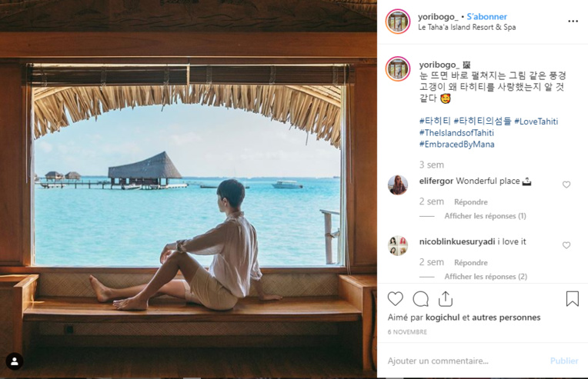Image resolution: width=588 pixels, height=379 pixels.
Task: Click S'abonner to follow yoribogo_
Action: coord(487,16)
